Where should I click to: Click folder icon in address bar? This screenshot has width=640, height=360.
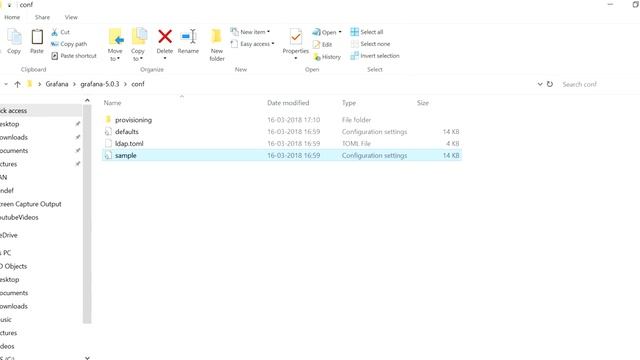pyautogui.click(x=29, y=84)
